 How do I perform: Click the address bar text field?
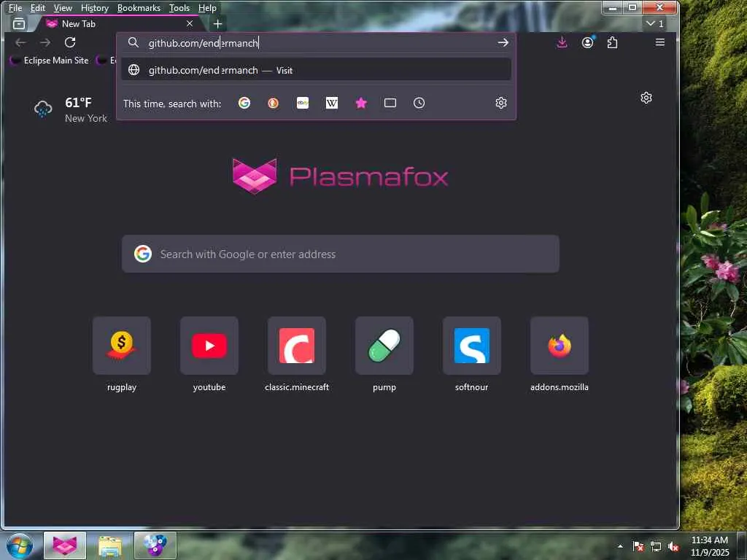coord(317,43)
